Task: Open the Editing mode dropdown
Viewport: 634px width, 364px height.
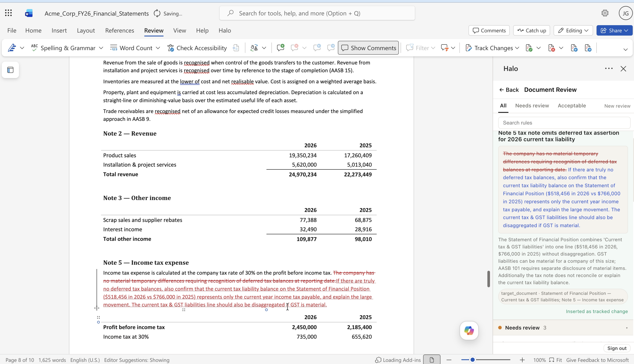Action: coord(573,30)
